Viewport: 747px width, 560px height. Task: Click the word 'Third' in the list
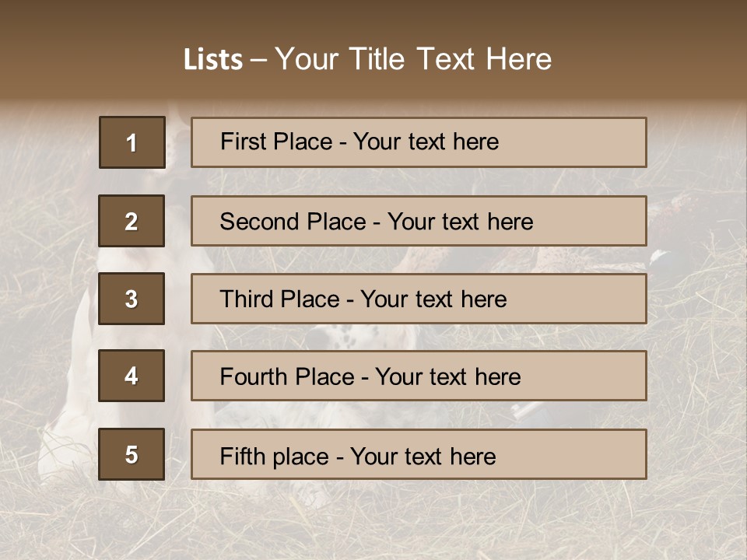[x=245, y=299]
